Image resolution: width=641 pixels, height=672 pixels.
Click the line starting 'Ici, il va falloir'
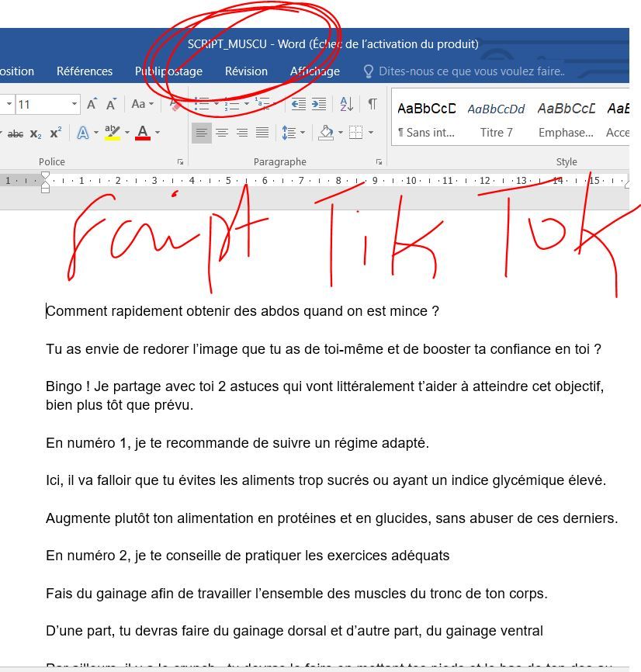pos(326,480)
